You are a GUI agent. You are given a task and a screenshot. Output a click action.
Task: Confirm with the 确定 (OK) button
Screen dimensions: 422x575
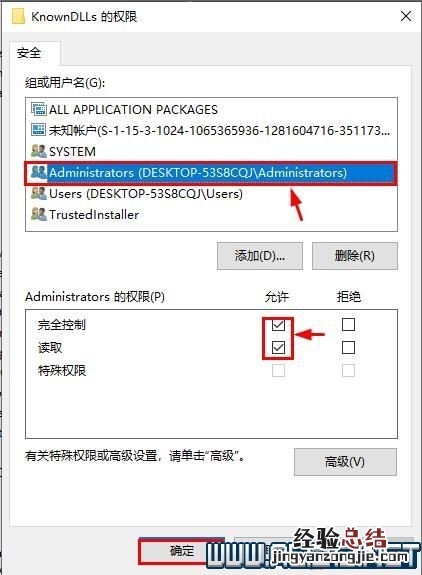click(x=181, y=551)
